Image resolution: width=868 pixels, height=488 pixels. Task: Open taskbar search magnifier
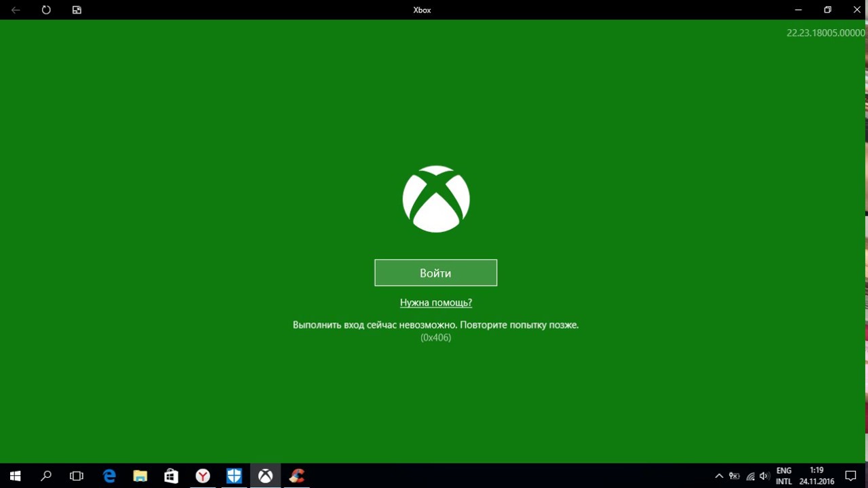(46, 476)
